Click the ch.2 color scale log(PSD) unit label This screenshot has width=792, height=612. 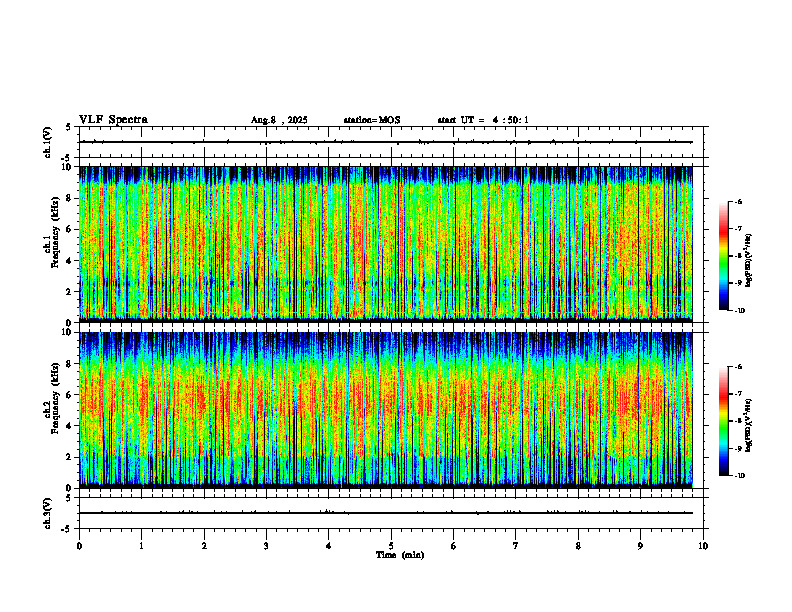[749, 425]
